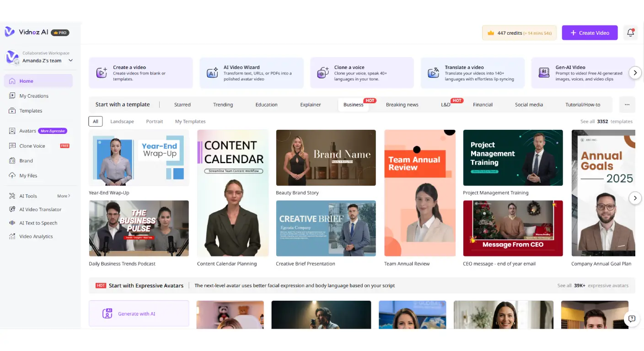Open the more template categories ellipsis
Screen dimensions: 644x351
pos(627,105)
